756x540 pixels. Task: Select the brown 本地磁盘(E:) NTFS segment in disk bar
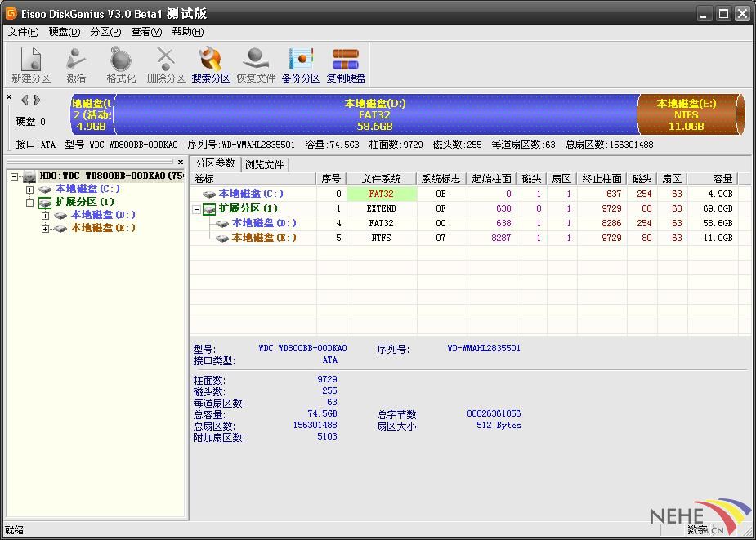click(x=687, y=114)
